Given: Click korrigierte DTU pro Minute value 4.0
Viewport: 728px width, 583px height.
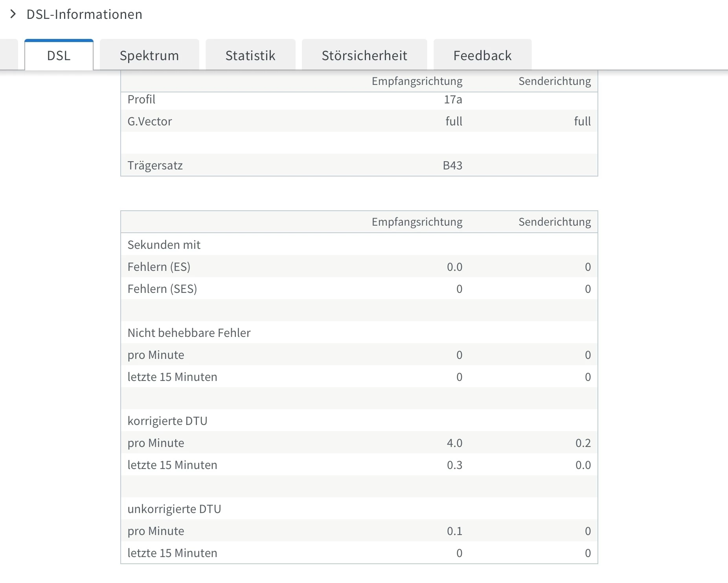Looking at the screenshot, I should tap(454, 443).
